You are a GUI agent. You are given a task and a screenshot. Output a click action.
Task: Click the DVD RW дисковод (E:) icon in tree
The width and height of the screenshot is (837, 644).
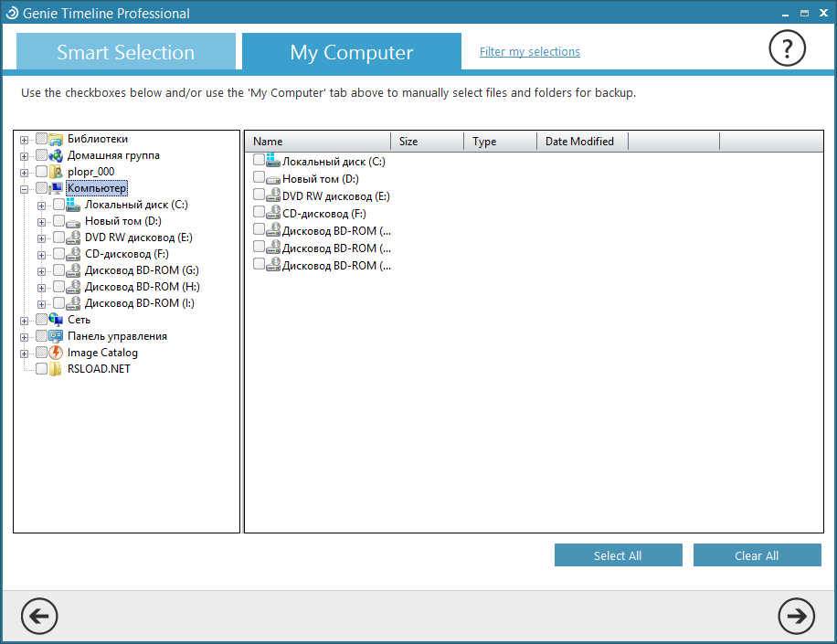point(73,238)
